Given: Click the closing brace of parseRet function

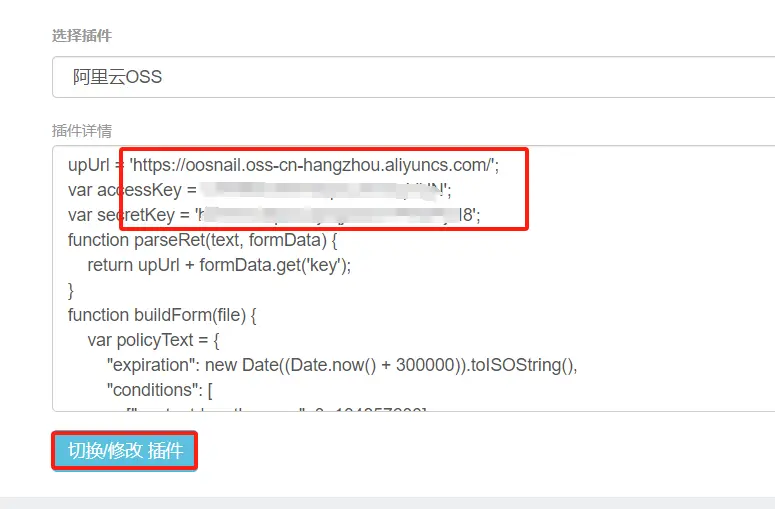Looking at the screenshot, I should point(71,291).
